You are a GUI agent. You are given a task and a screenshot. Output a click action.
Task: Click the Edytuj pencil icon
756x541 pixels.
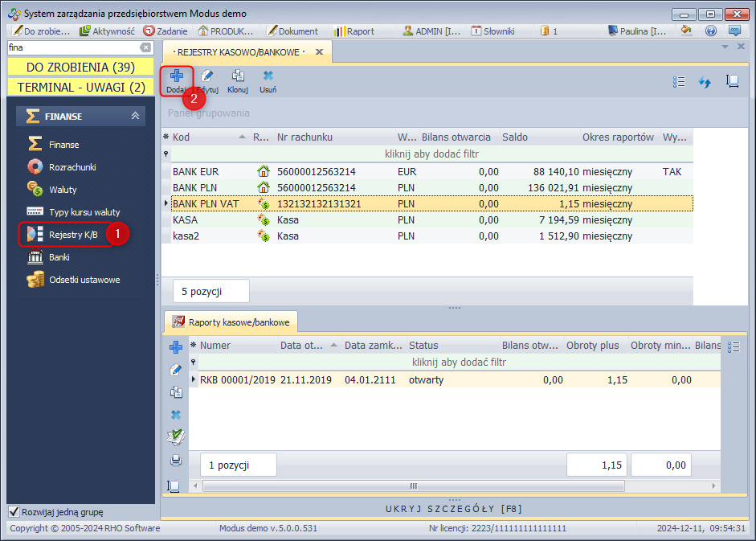207,76
